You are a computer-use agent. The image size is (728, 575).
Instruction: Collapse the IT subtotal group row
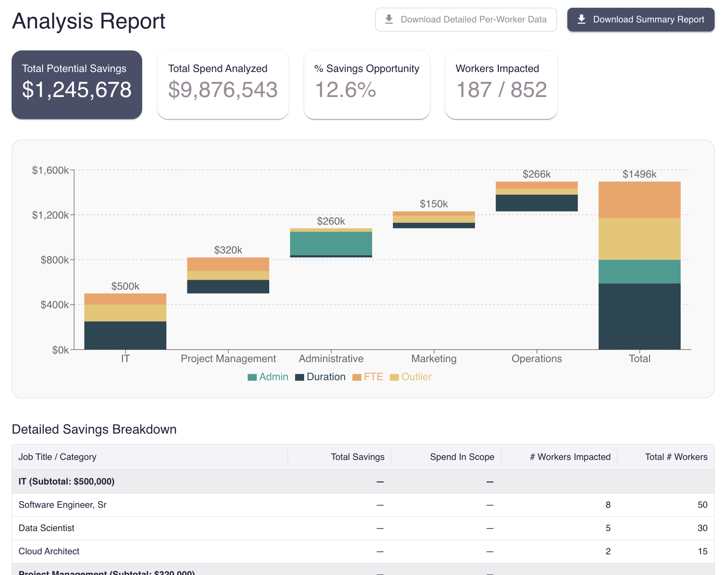(x=66, y=481)
